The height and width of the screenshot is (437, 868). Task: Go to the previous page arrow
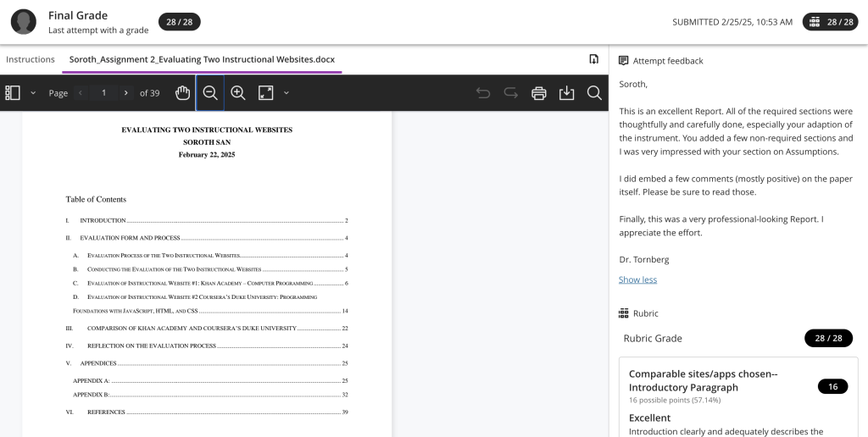click(x=81, y=93)
